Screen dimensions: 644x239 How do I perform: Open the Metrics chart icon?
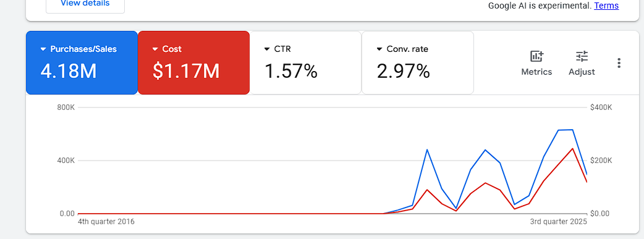[x=536, y=56]
